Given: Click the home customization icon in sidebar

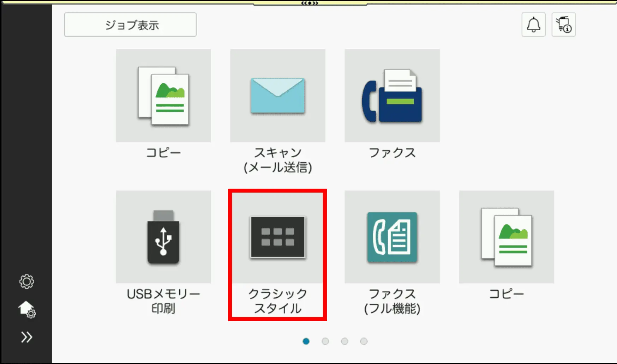Looking at the screenshot, I should click(x=27, y=309).
